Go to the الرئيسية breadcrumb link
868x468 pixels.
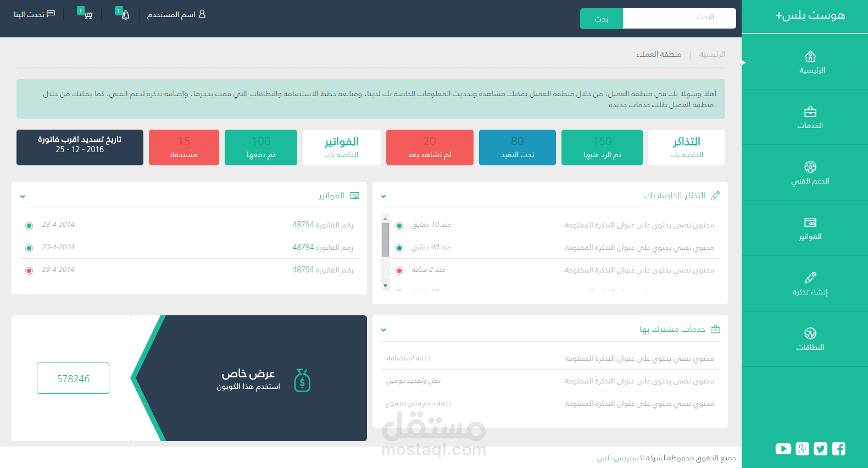[x=712, y=54]
